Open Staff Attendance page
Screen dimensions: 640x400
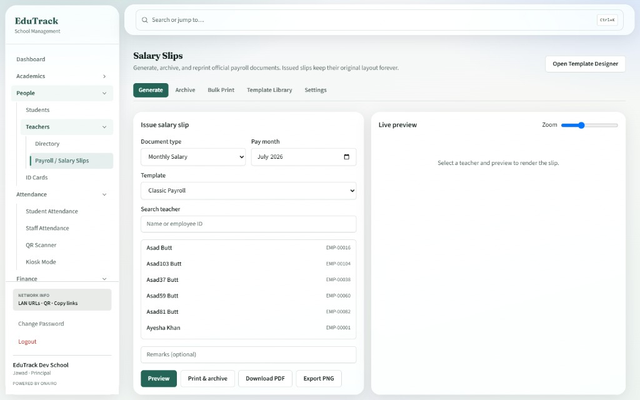click(67, 228)
